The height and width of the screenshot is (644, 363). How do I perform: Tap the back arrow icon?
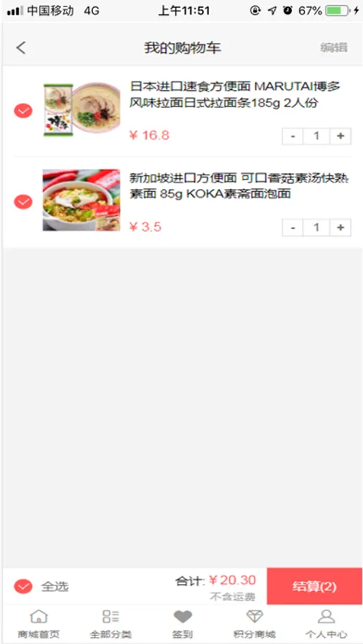coord(21,48)
